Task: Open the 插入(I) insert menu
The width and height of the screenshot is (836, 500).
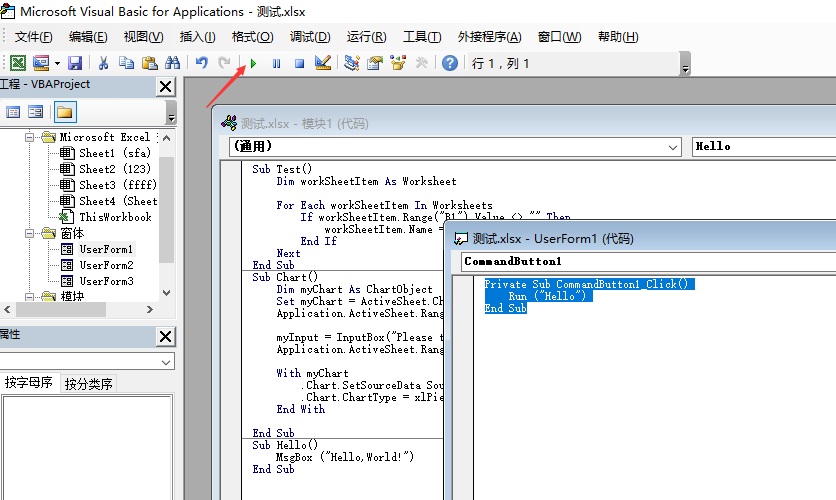Action: pos(197,37)
